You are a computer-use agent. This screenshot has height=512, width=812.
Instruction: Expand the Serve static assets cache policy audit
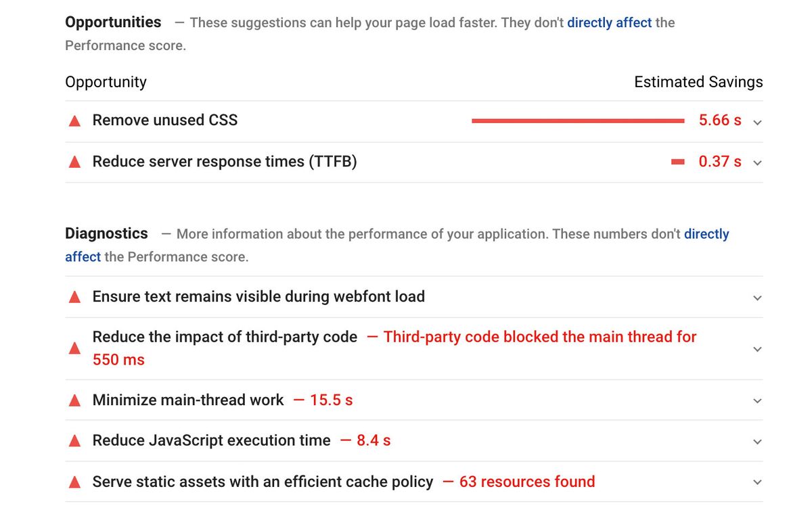(757, 482)
